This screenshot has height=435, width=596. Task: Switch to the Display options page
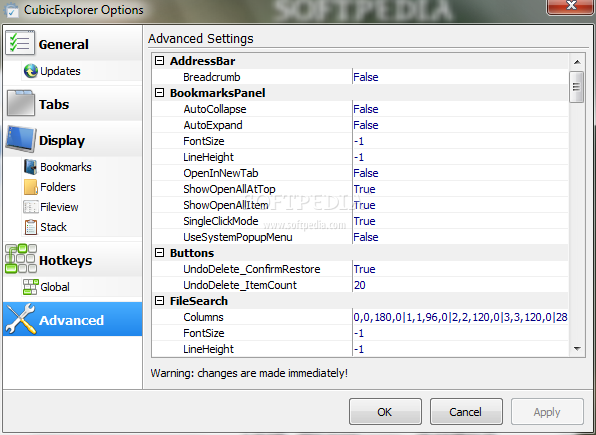pyautogui.click(x=73, y=140)
